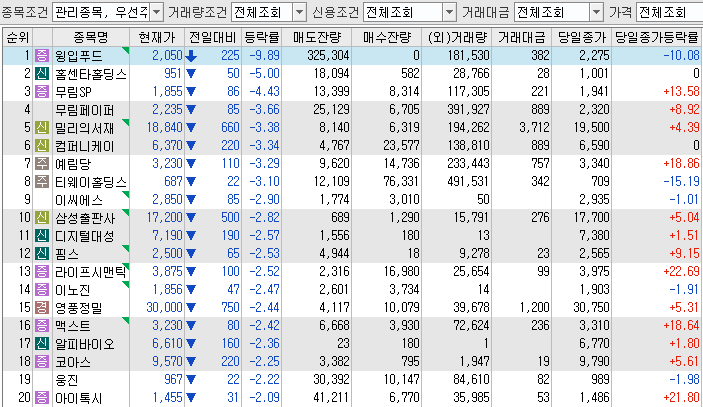Open the 신용조건 dropdown

tap(449, 12)
